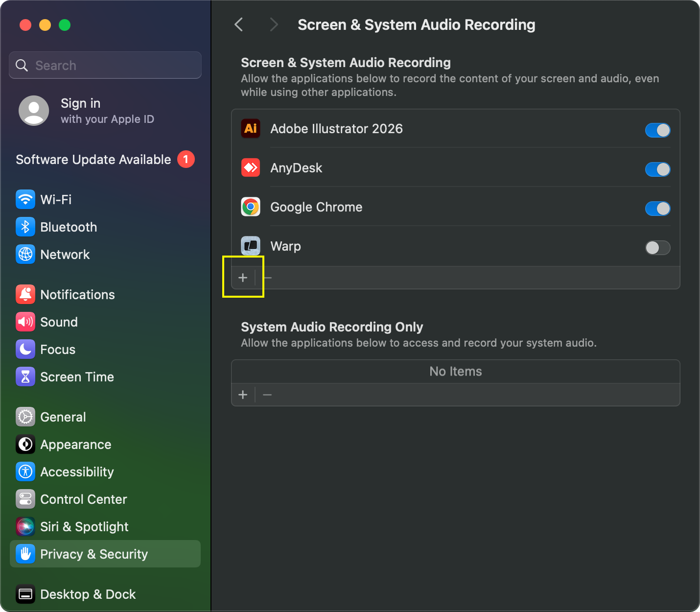Select the Adobe Illustrator 2026 row text
Viewport: 700px width, 612px height.
[337, 129]
